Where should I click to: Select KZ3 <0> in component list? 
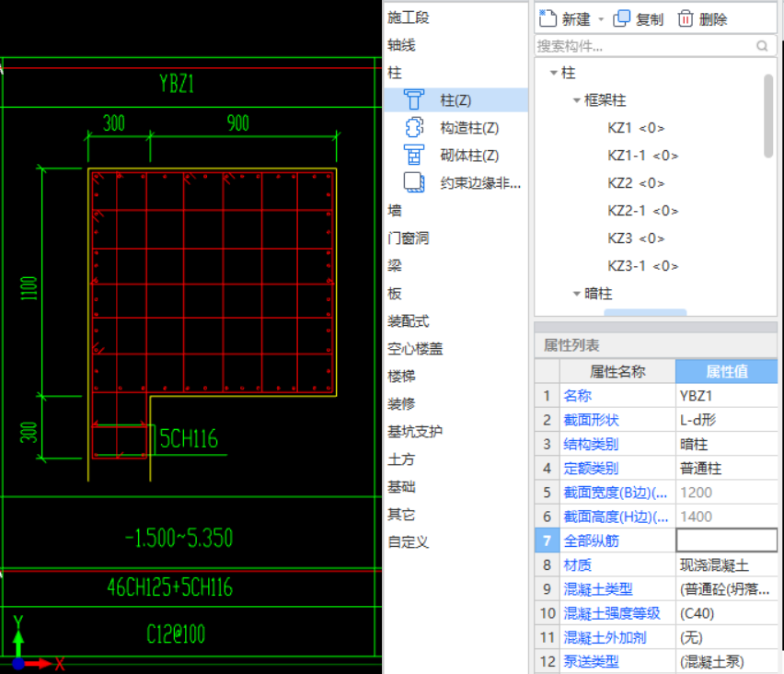[x=636, y=238]
